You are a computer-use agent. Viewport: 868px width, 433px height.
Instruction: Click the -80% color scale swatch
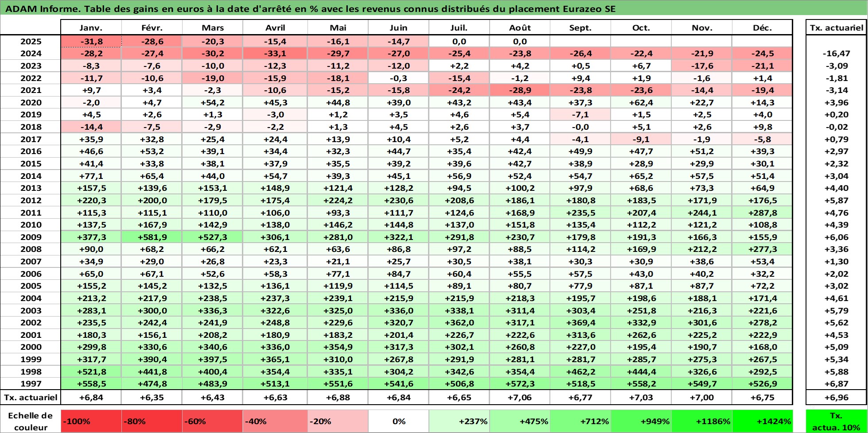(x=152, y=421)
